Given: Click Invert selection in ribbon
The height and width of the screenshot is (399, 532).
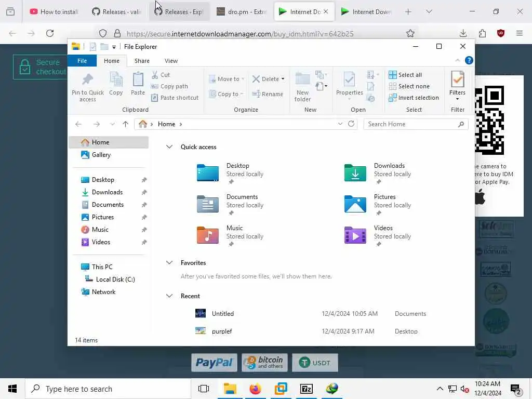Looking at the screenshot, I should click(x=414, y=98).
